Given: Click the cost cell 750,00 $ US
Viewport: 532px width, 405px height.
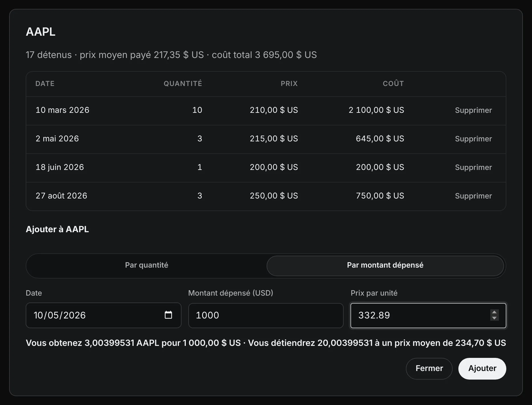Looking at the screenshot, I should click(380, 196).
